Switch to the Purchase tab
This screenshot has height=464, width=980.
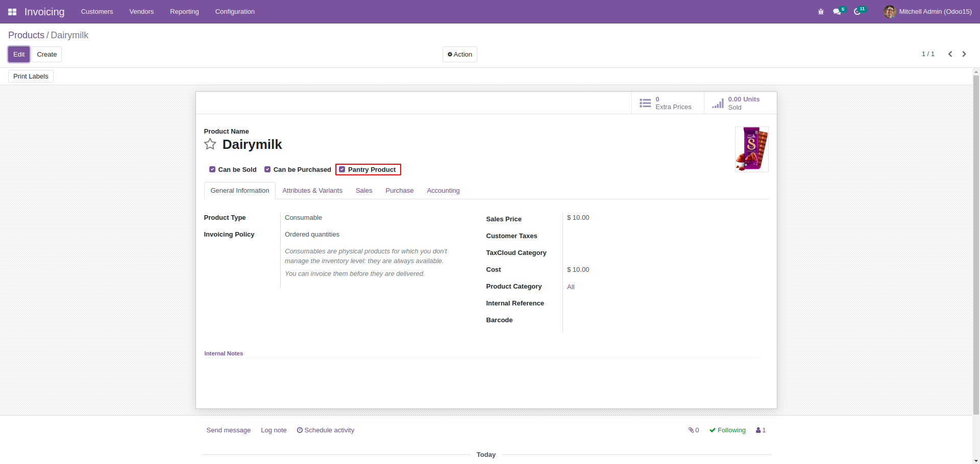400,191
